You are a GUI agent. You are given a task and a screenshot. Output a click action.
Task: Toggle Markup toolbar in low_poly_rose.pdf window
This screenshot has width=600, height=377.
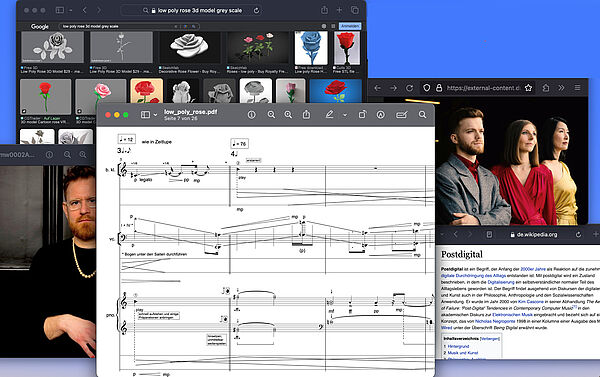pos(380,114)
